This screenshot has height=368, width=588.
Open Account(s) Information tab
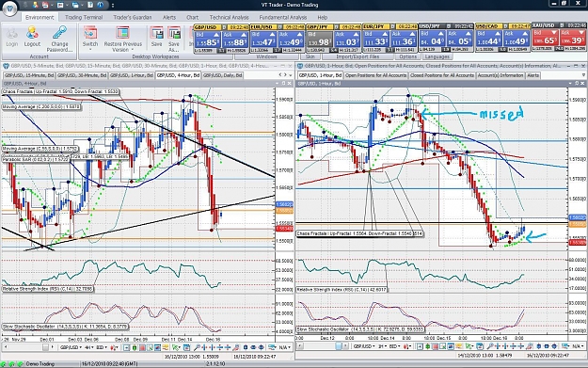pyautogui.click(x=501, y=75)
